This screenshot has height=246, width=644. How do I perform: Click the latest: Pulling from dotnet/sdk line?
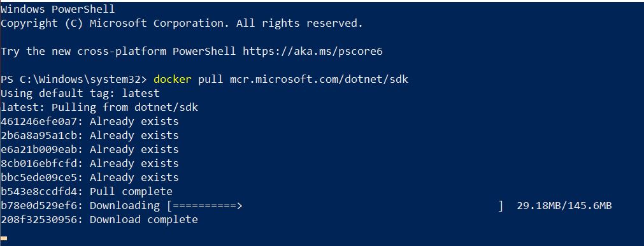(x=99, y=108)
